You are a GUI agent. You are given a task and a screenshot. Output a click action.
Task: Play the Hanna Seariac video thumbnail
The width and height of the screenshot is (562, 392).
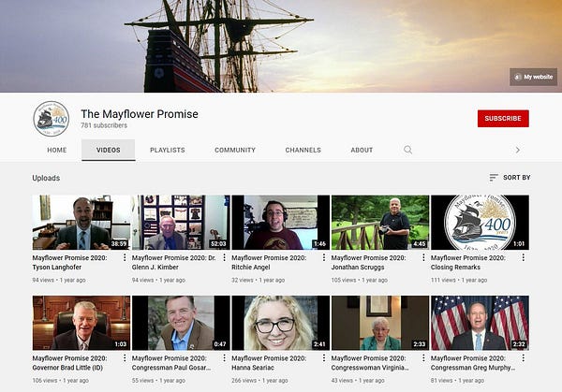(x=281, y=323)
